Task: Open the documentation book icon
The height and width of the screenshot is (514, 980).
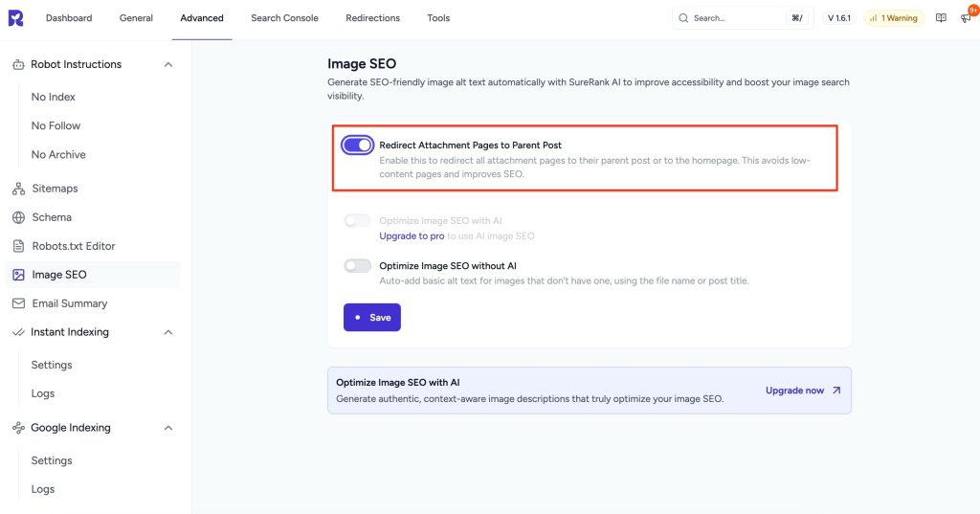Action: pyautogui.click(x=941, y=18)
